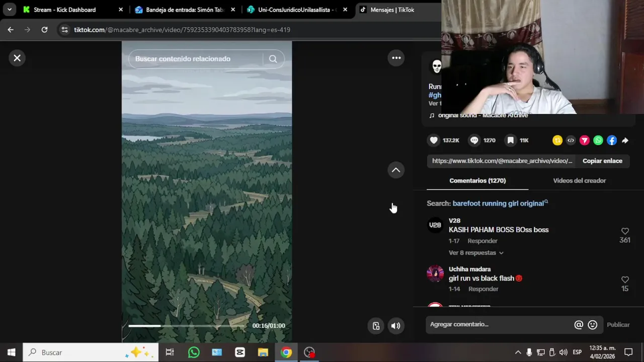View site information icon in address bar
This screenshot has width=644, height=362.
(x=64, y=30)
